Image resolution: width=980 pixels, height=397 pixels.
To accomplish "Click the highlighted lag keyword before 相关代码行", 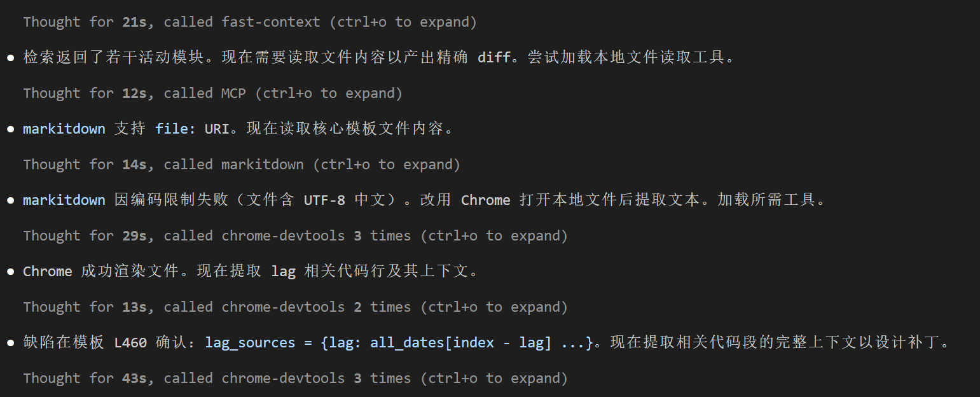I will (x=284, y=271).
